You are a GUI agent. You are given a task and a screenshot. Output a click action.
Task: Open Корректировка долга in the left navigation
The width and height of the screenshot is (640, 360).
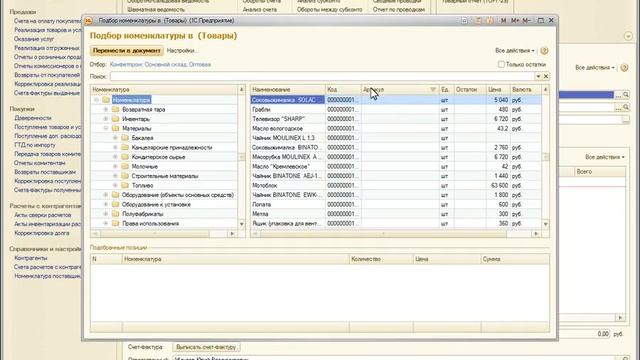click(x=42, y=233)
